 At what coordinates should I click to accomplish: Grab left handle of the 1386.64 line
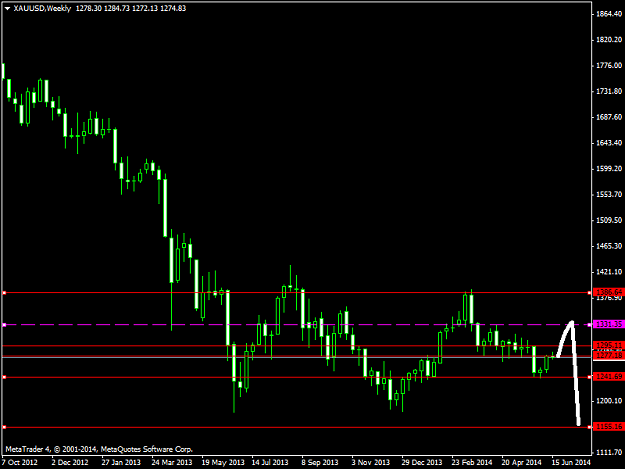click(4, 293)
